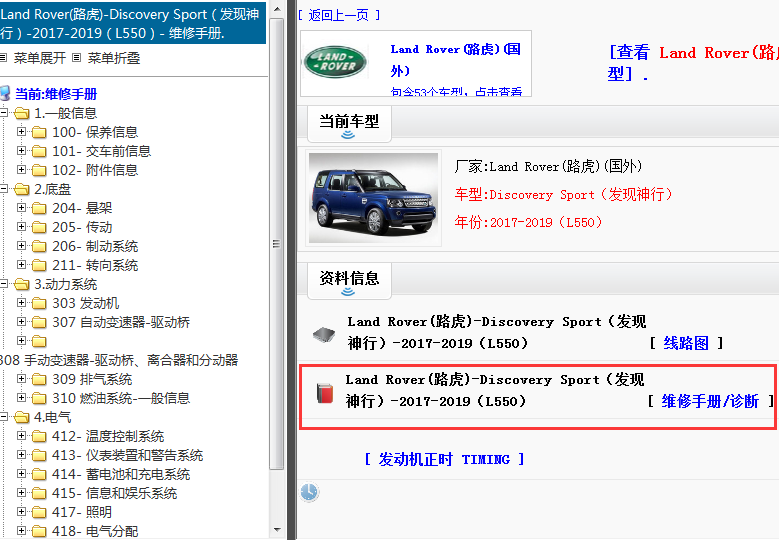Expand the 309 排气系统 node

(21, 379)
